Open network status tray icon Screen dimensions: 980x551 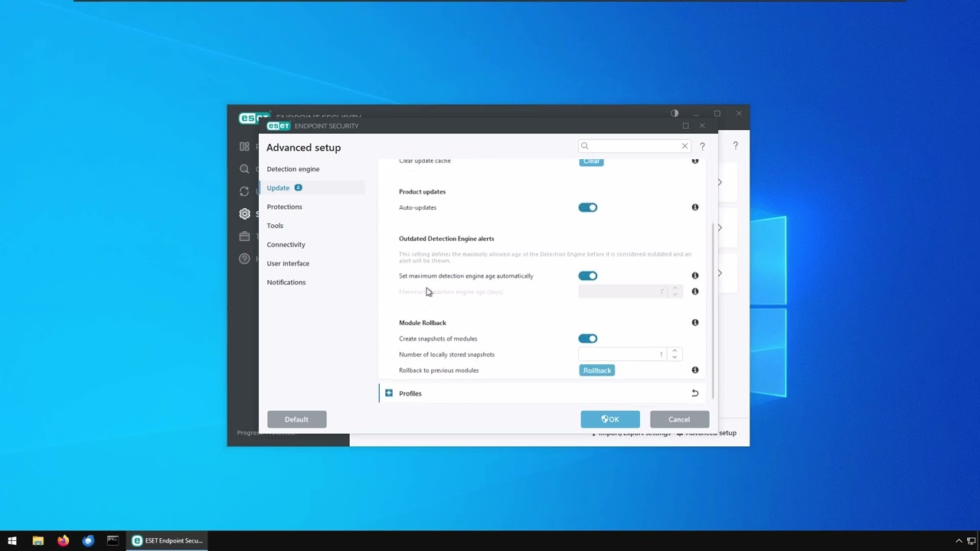(972, 541)
